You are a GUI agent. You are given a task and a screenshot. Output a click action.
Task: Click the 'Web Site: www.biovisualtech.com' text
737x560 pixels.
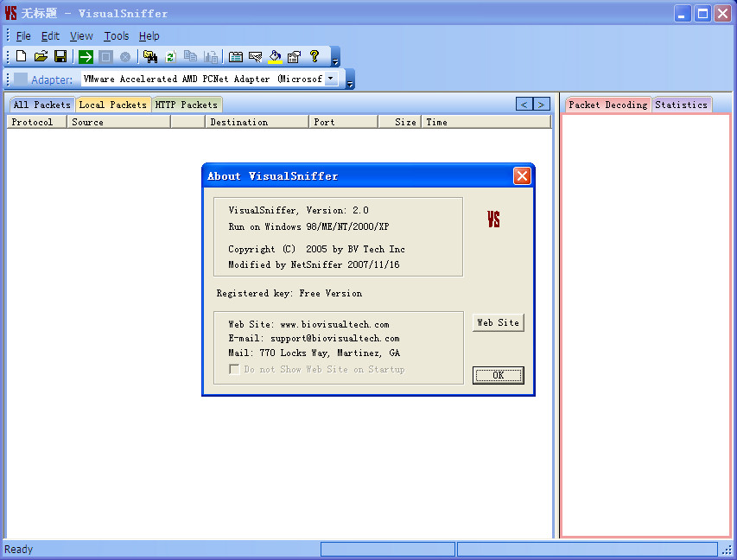coord(308,324)
